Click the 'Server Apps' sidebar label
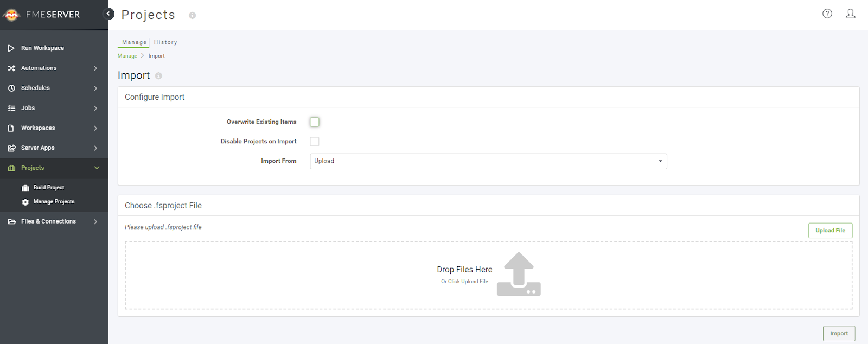868x344 pixels. (38, 148)
